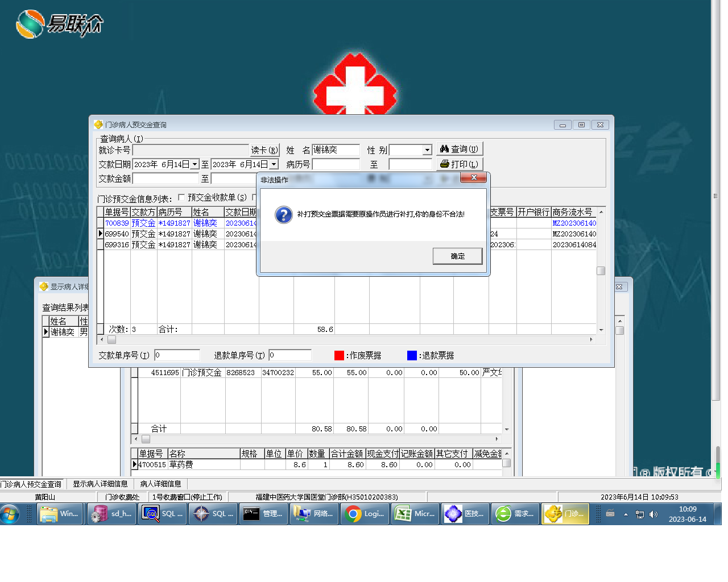Click the yellow icon of 显示病人详细 window title
Screen dimensions: 728x582
(x=44, y=286)
